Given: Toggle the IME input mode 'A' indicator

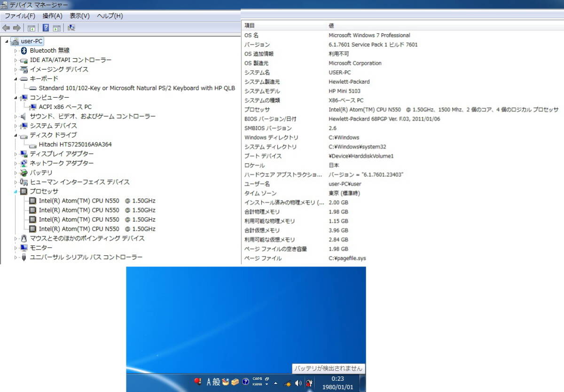Looking at the screenshot, I should pyautogui.click(x=209, y=382).
